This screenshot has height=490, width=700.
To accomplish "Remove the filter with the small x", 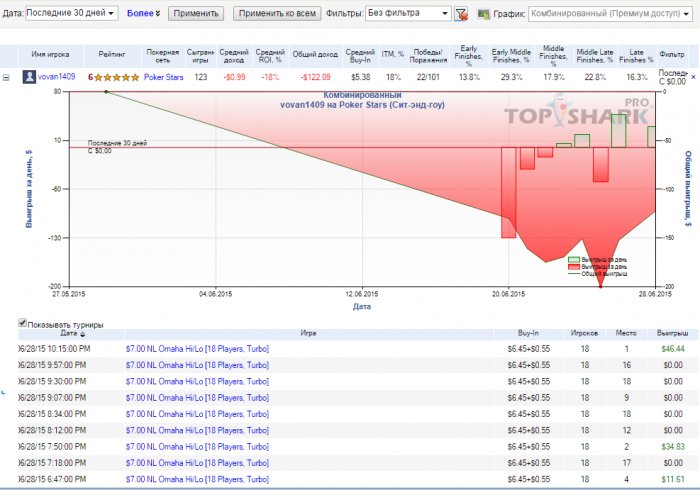I will point(465,18).
